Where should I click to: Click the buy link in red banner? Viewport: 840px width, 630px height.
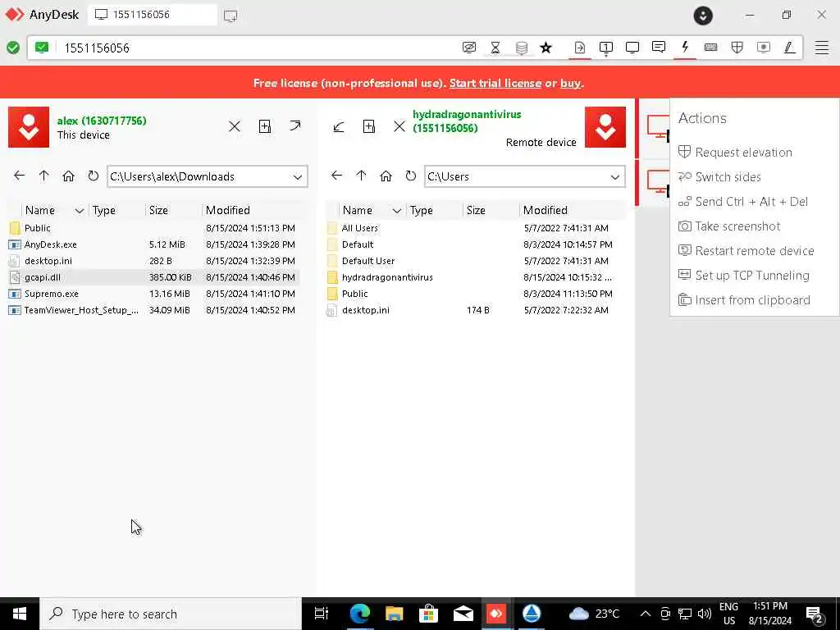click(x=571, y=83)
